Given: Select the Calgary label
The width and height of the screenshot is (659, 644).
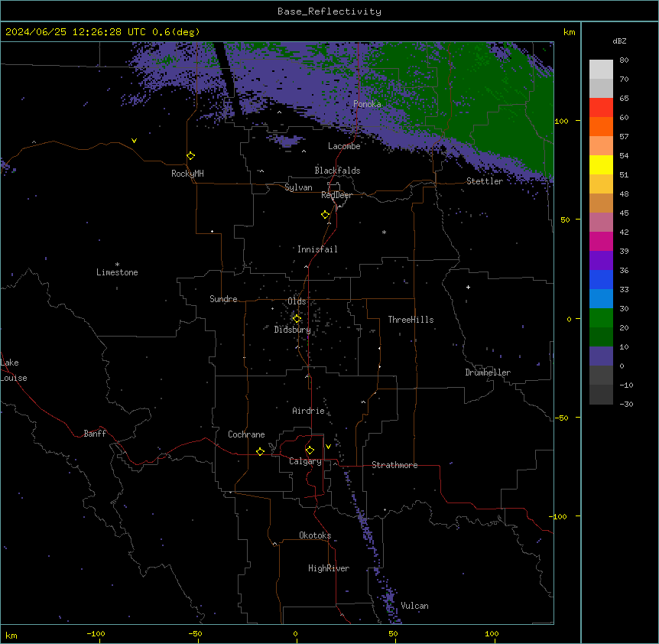Looking at the screenshot, I should pyautogui.click(x=305, y=461).
